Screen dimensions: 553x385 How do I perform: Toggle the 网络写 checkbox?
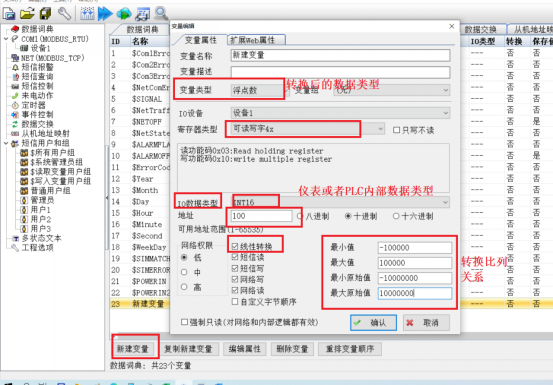pyautogui.click(x=235, y=280)
